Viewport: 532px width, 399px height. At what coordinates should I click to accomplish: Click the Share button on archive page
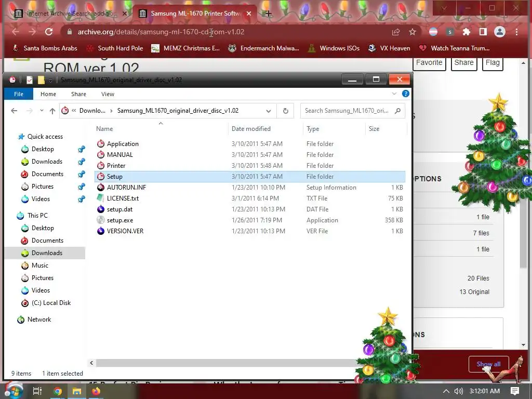pyautogui.click(x=464, y=63)
